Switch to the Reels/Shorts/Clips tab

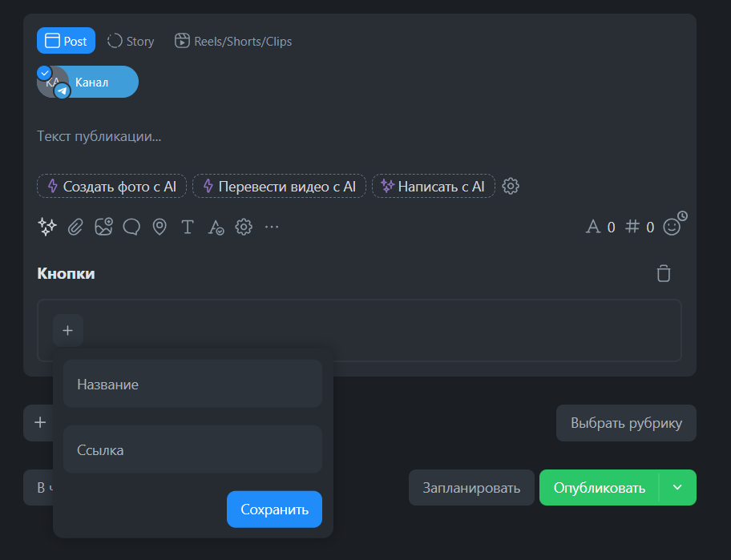pyautogui.click(x=233, y=41)
